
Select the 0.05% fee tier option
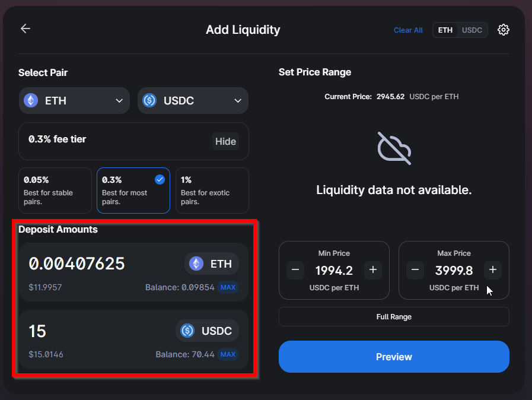55,191
